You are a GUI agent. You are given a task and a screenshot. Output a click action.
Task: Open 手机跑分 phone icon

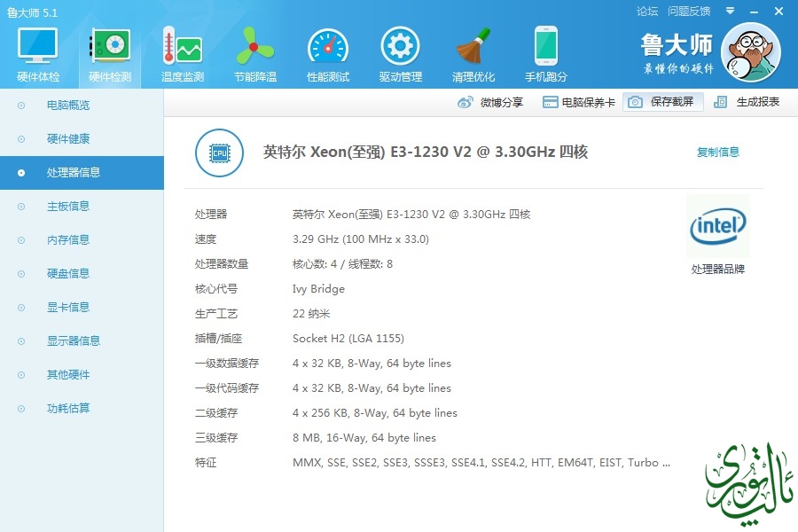[x=546, y=46]
